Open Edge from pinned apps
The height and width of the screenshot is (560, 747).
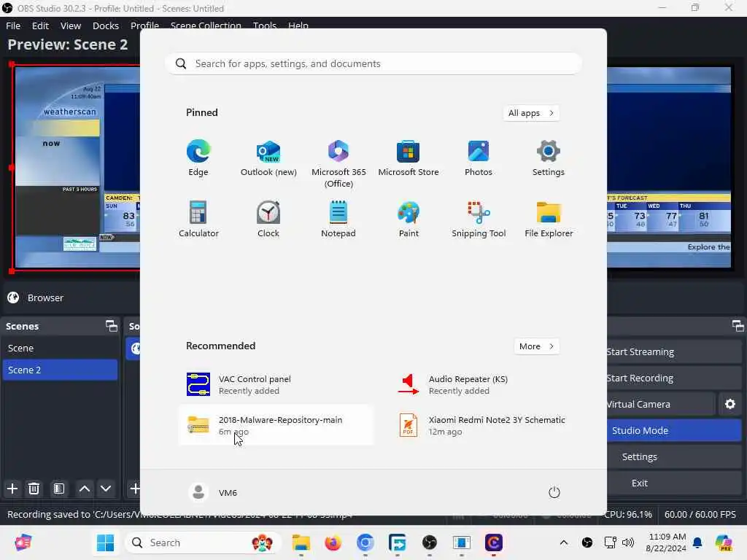coord(198,158)
